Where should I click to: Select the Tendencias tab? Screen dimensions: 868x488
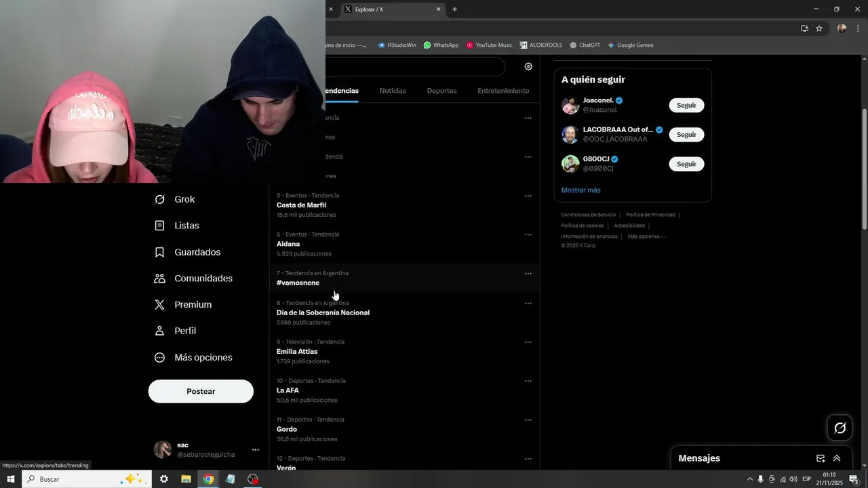coord(342,91)
